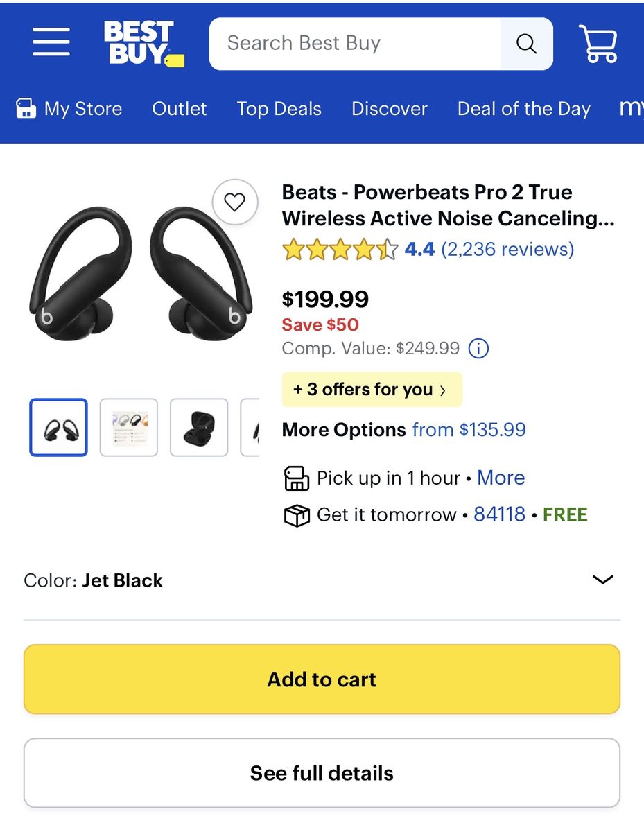Open My Store in navigation
The image size is (644, 832).
(69, 109)
